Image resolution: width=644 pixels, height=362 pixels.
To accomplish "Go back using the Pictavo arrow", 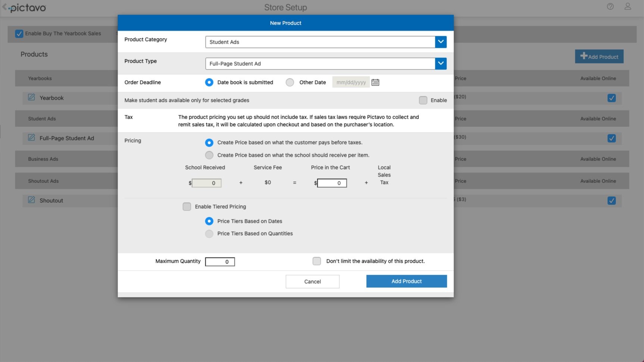I will point(4,7).
